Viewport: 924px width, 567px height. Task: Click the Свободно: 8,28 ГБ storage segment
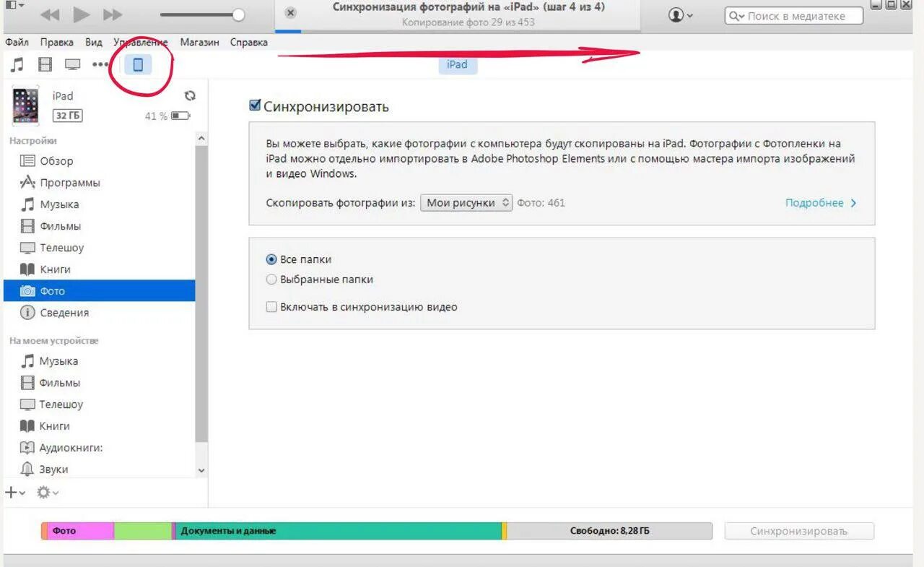[609, 531]
